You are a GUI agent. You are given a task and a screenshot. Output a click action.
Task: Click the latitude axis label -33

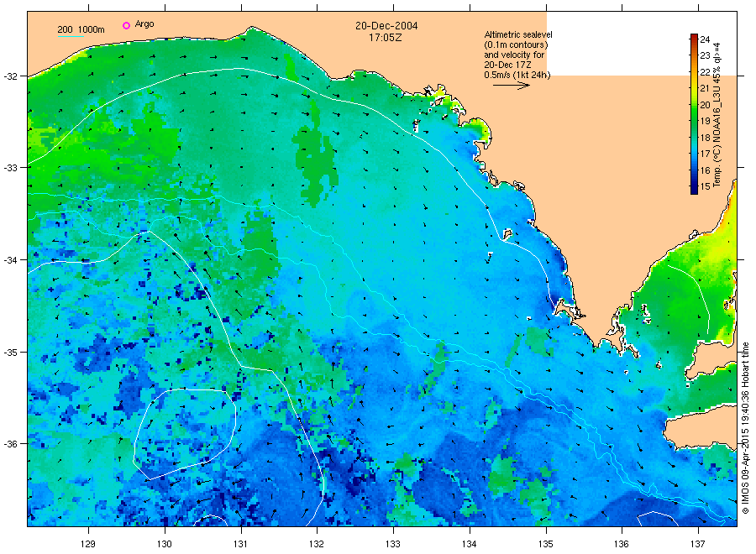(x=10, y=168)
